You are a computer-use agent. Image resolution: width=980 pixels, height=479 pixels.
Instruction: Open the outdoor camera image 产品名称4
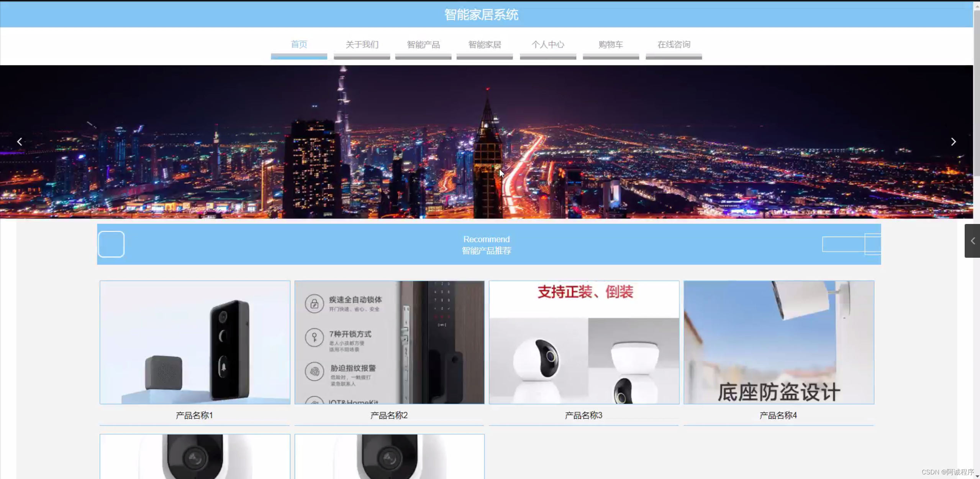tap(778, 342)
